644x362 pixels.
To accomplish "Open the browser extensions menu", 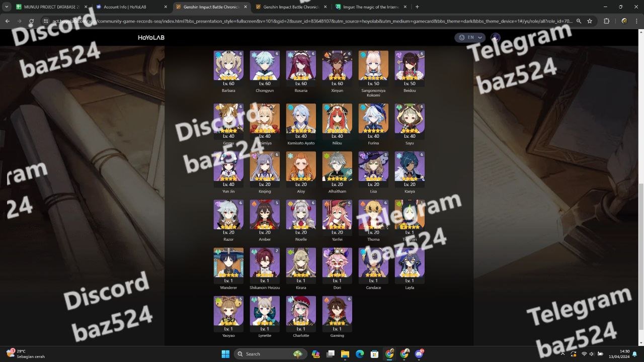I will tap(606, 21).
